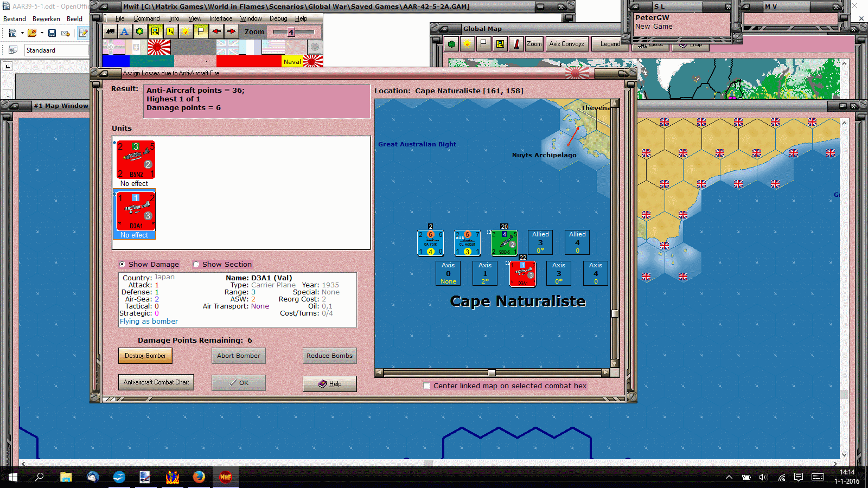Select the B5N2 bomber unit counter

[136, 159]
